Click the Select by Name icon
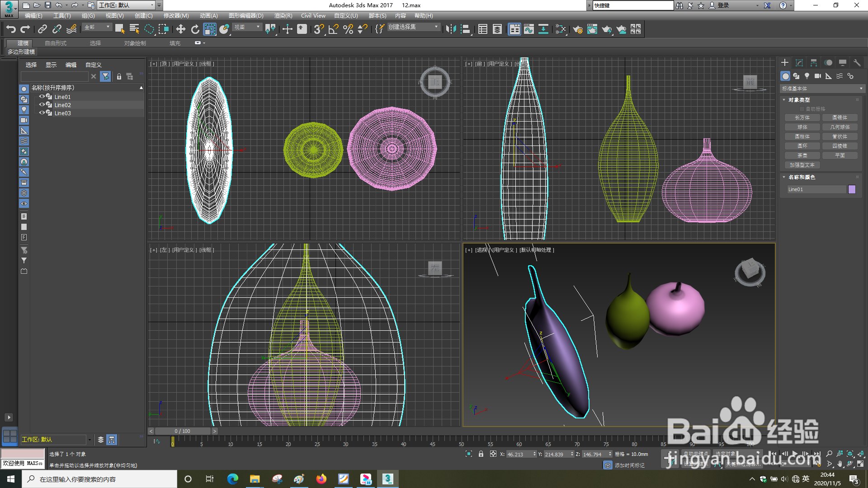The width and height of the screenshot is (868, 488). coord(134,29)
